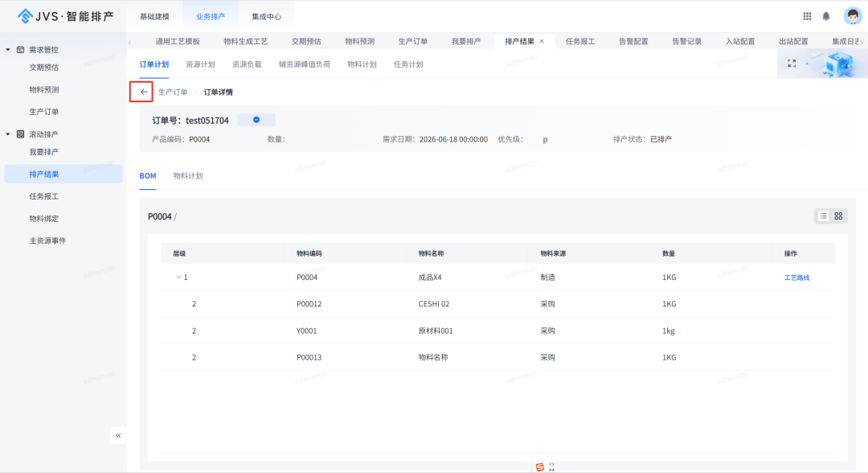
Task: Close the 排产结果 tab
Action: 542,41
